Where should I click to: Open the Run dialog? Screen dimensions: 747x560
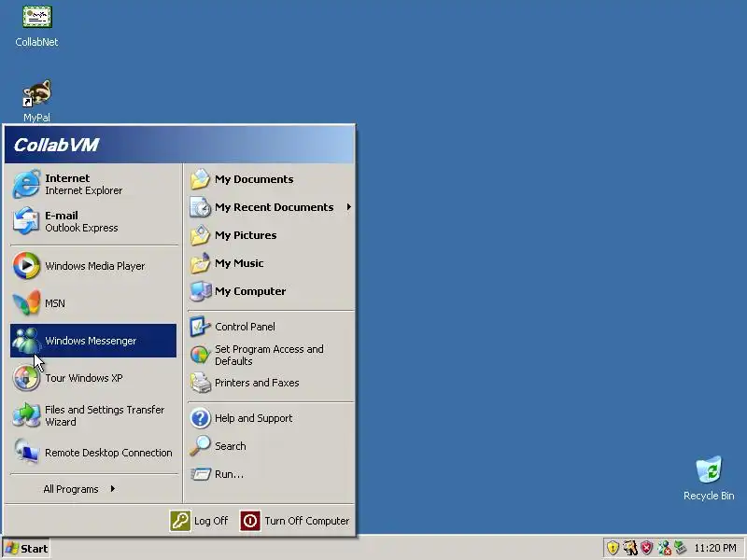click(271, 474)
